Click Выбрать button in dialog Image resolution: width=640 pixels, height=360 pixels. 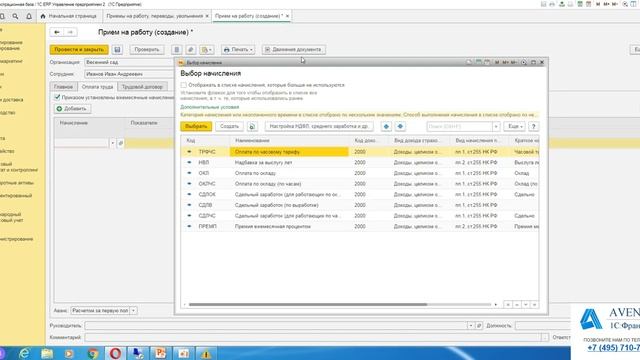tap(196, 127)
